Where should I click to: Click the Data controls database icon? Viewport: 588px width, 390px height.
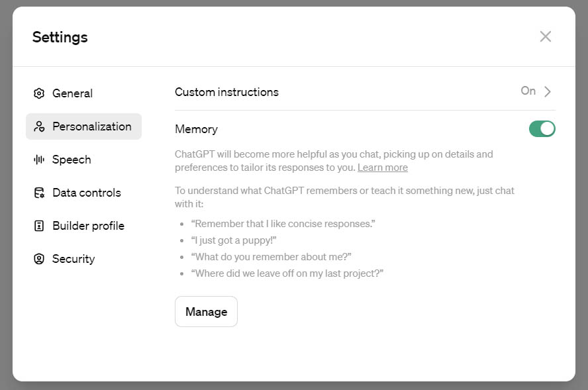coord(39,193)
